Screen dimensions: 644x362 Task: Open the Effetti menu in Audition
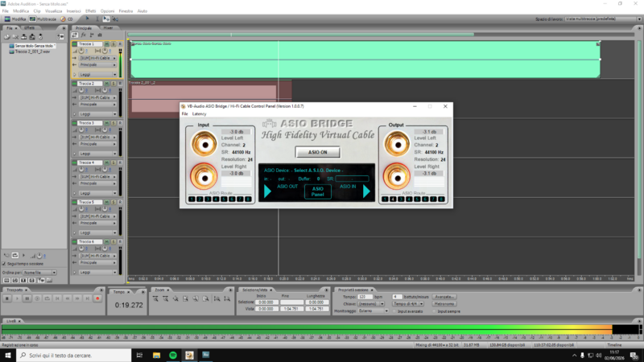pos(90,11)
